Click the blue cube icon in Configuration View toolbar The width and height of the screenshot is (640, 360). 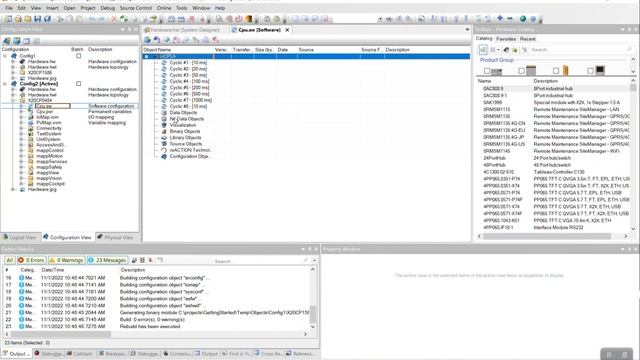(x=16, y=41)
